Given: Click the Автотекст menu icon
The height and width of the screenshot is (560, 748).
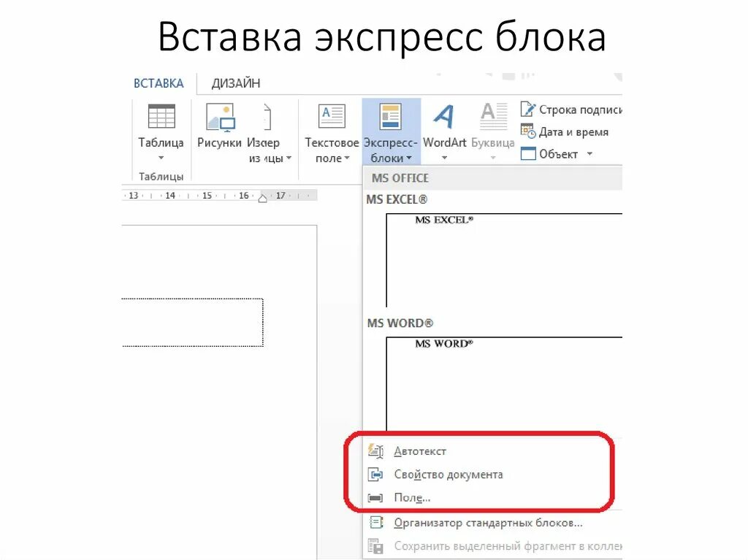Looking at the screenshot, I should pos(376,450).
